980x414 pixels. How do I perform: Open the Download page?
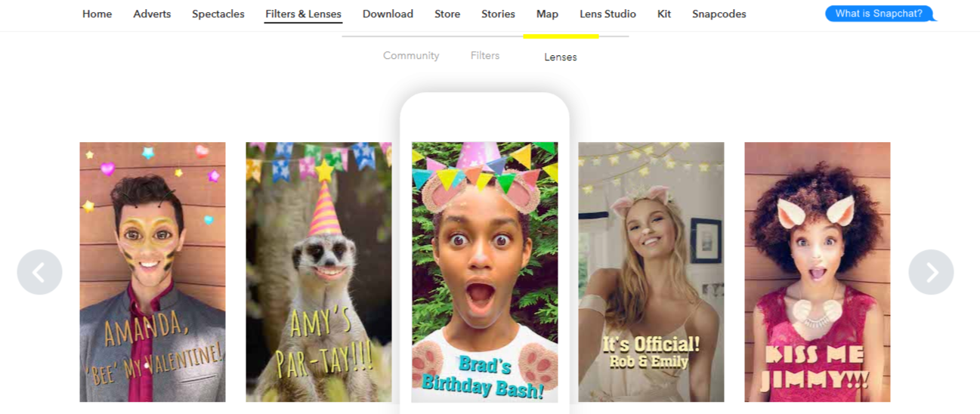pyautogui.click(x=388, y=14)
